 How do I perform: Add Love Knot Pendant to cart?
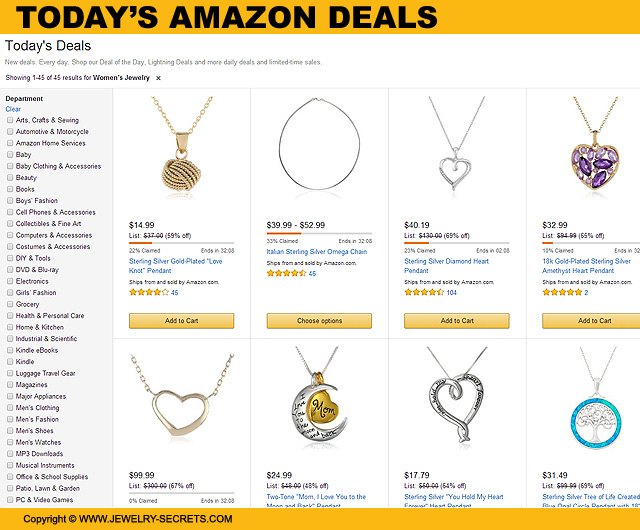(181, 321)
